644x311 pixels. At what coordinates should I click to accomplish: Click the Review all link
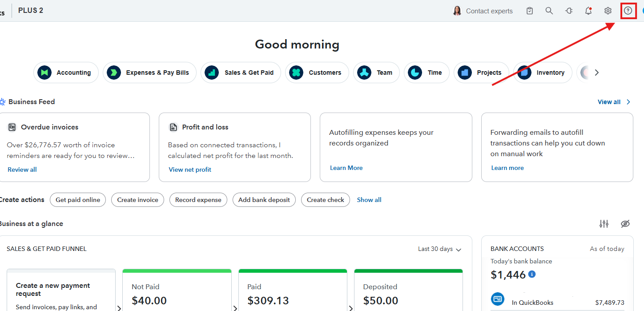pos(22,170)
